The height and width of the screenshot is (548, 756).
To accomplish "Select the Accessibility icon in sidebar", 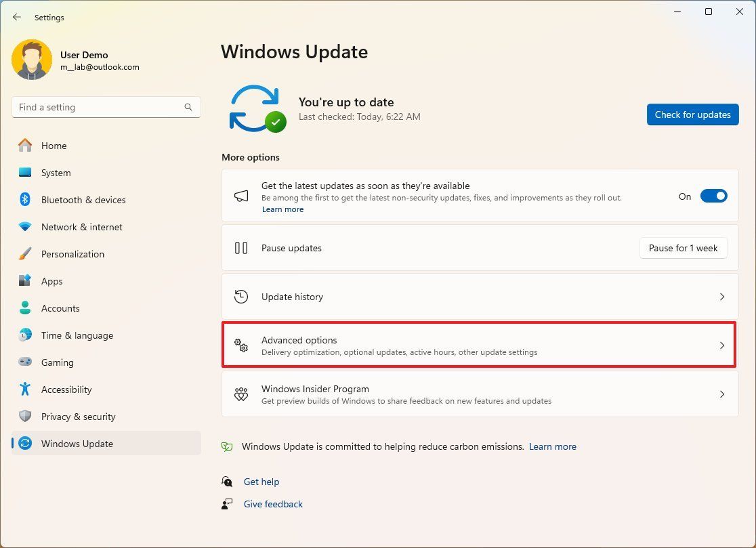I will pyautogui.click(x=25, y=389).
